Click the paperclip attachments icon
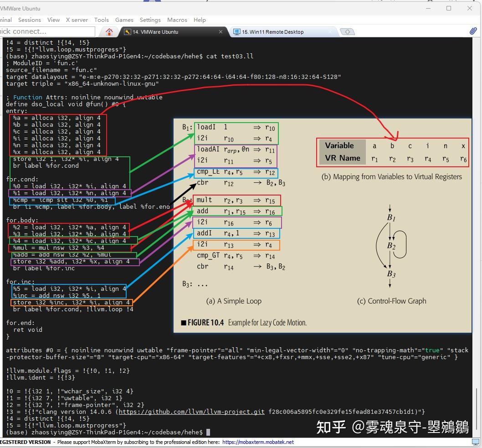Image resolution: width=482 pixels, height=448 pixels. click(x=473, y=31)
